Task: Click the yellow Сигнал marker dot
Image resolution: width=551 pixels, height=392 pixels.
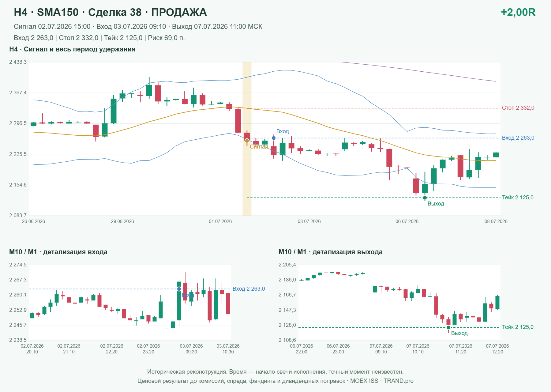Action: point(247,141)
